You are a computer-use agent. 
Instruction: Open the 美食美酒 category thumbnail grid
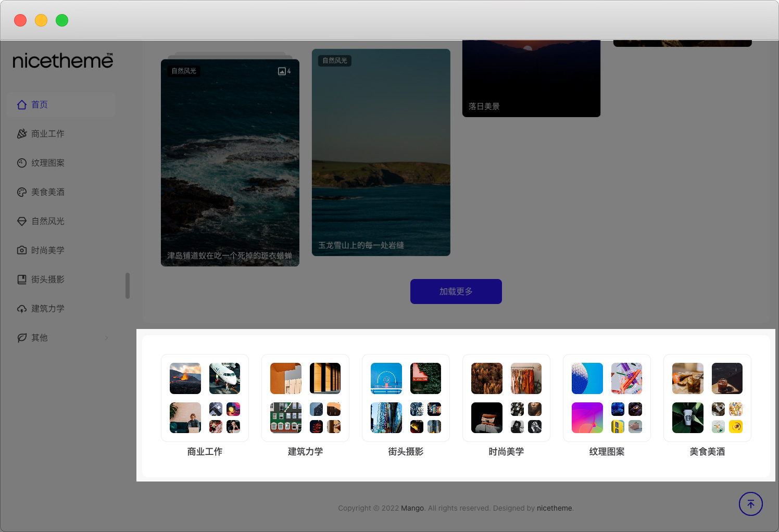tap(707, 398)
